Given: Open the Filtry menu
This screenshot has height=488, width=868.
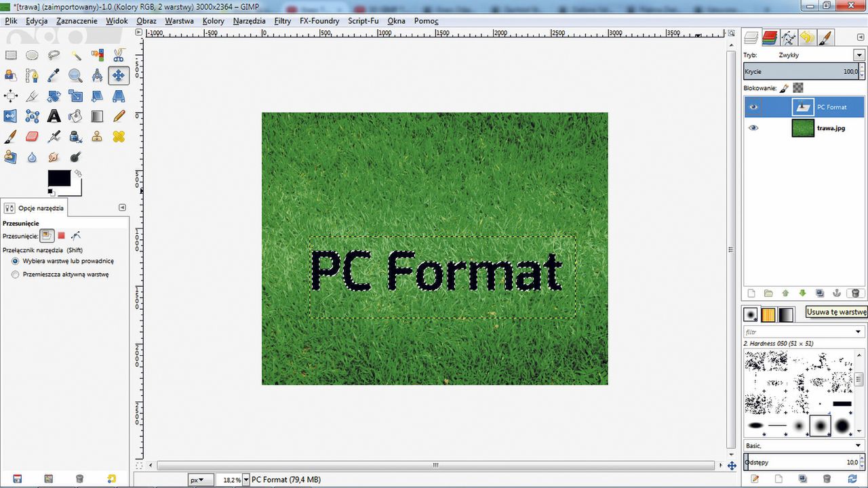Looking at the screenshot, I should point(283,21).
